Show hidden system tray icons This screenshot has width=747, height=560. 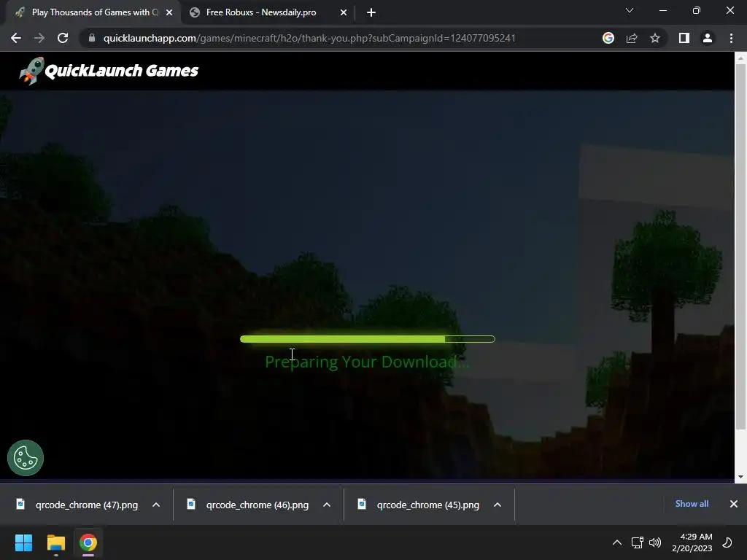[x=617, y=542]
